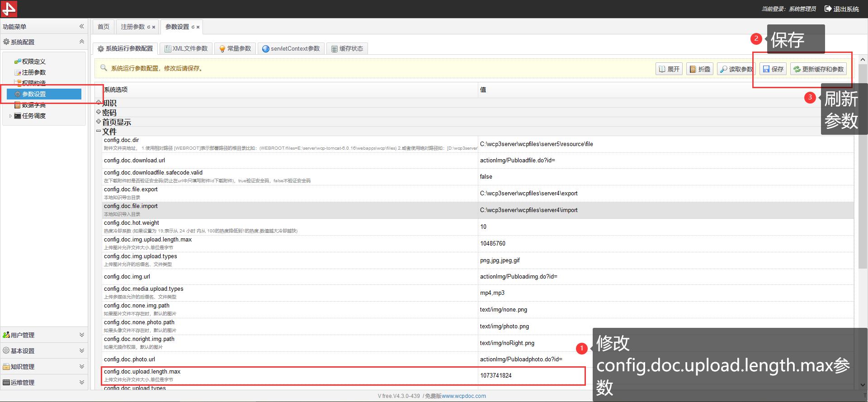Expand the 知识 parameter group
Image resolution: width=868 pixels, height=402 pixels.
(x=99, y=103)
